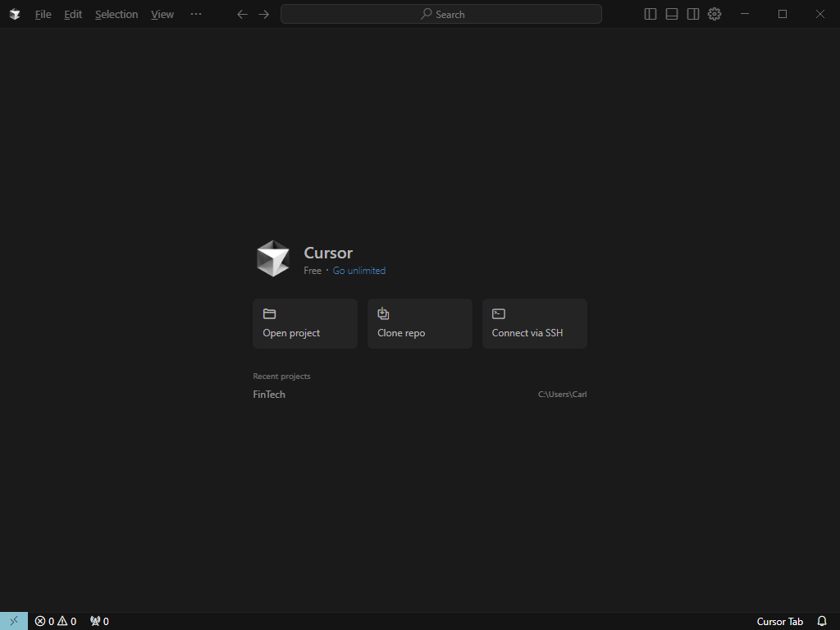Maximize the Cursor window

(x=783, y=14)
